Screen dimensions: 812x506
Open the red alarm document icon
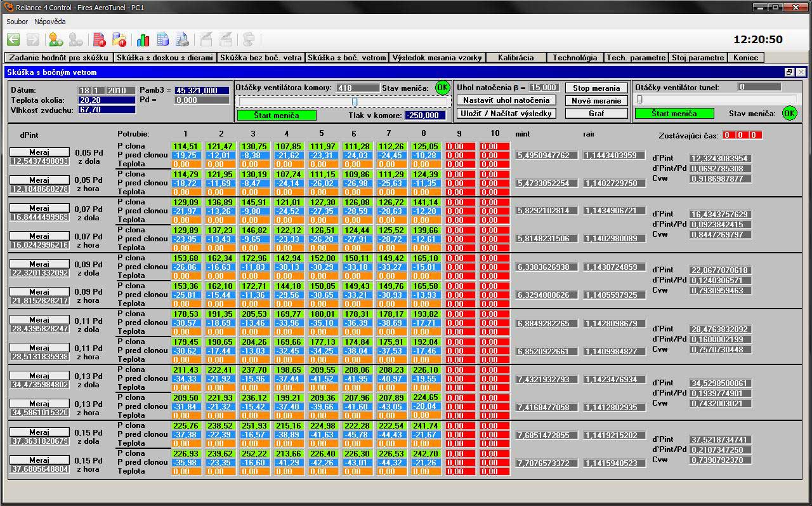pyautogui.click(x=99, y=39)
